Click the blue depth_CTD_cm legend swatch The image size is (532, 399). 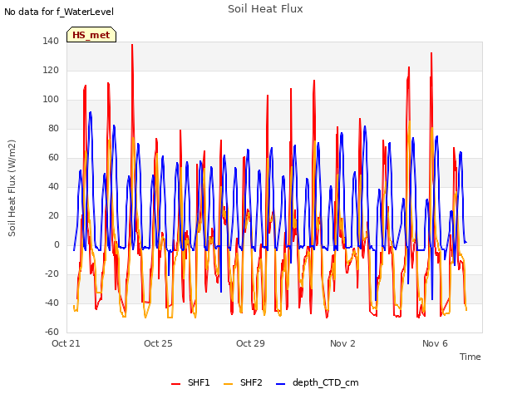(281, 384)
